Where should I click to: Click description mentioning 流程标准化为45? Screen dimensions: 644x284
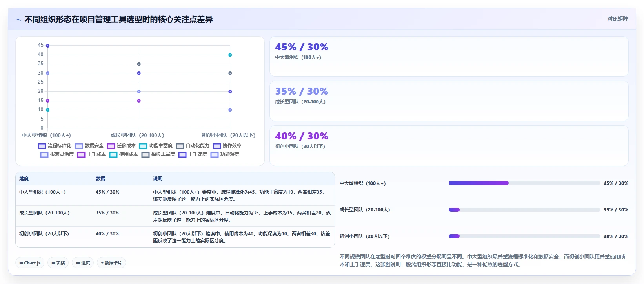coord(239,196)
